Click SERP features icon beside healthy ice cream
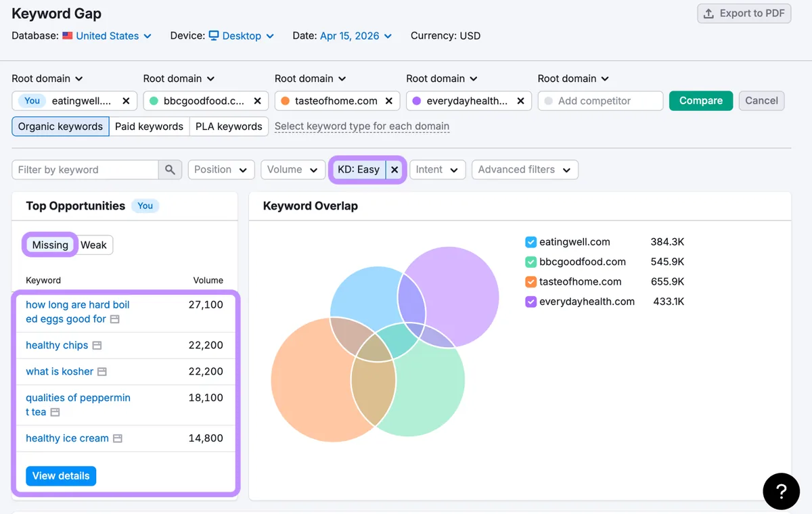Image resolution: width=812 pixels, height=514 pixels. (x=117, y=438)
